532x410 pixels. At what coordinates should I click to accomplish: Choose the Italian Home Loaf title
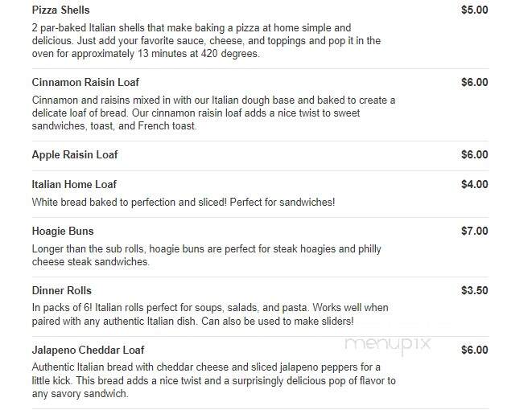click(74, 184)
